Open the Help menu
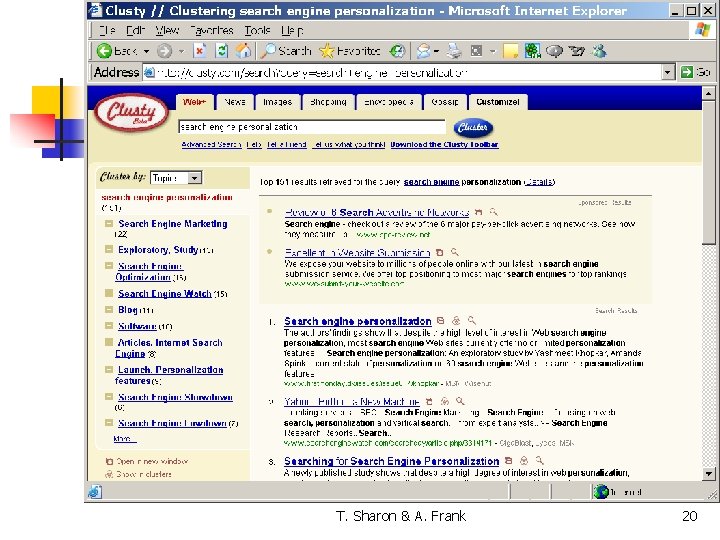This screenshot has height=540, width=720. tap(292, 30)
